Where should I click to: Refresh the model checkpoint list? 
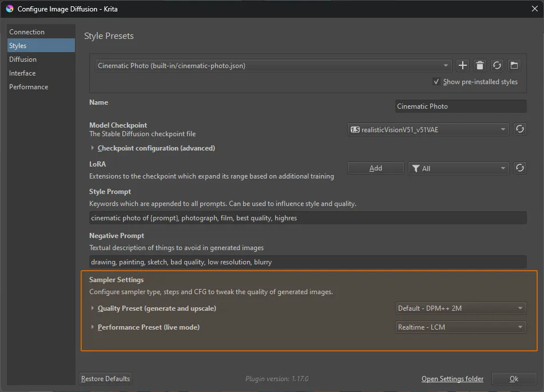519,129
